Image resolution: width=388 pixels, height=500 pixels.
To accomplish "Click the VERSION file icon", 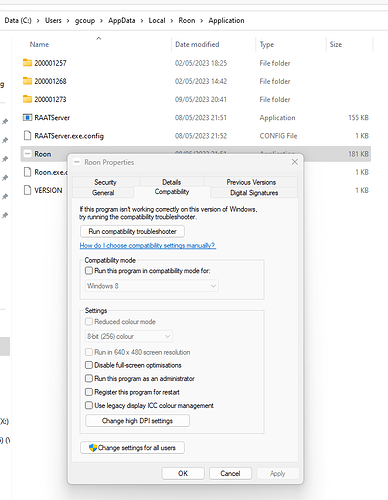I will (27, 190).
